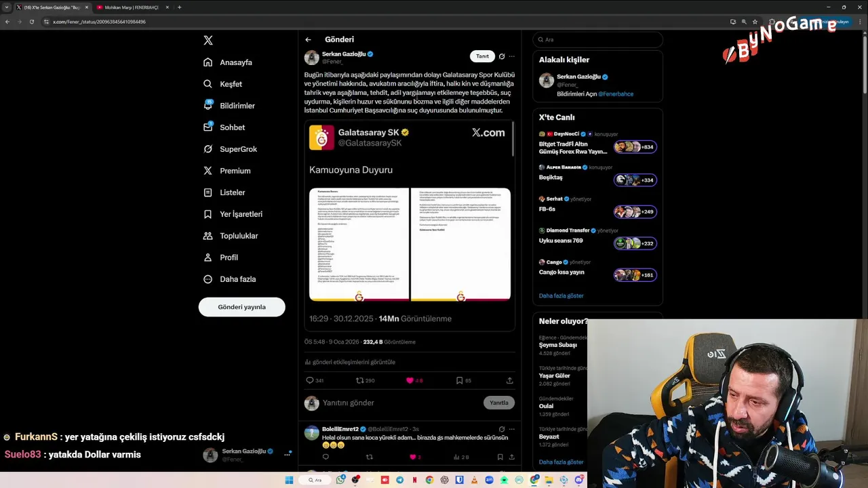Click the browser address bar URL
868x488 pixels.
100,22
